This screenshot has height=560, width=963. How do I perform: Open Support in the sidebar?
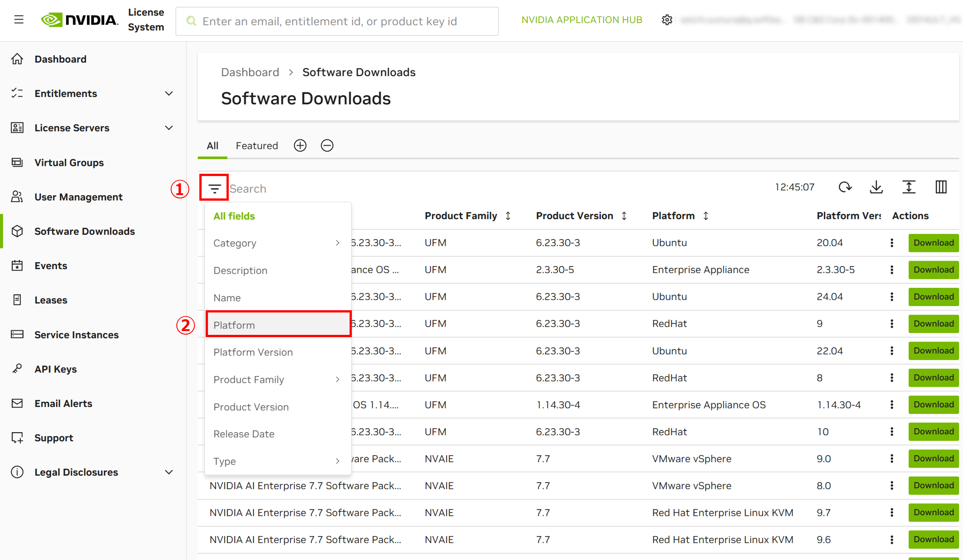pos(54,438)
